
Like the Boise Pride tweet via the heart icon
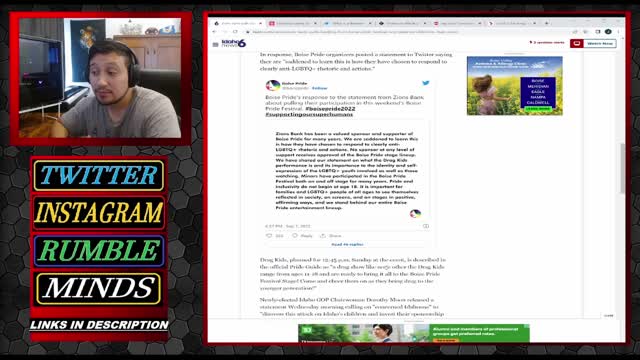point(269,236)
